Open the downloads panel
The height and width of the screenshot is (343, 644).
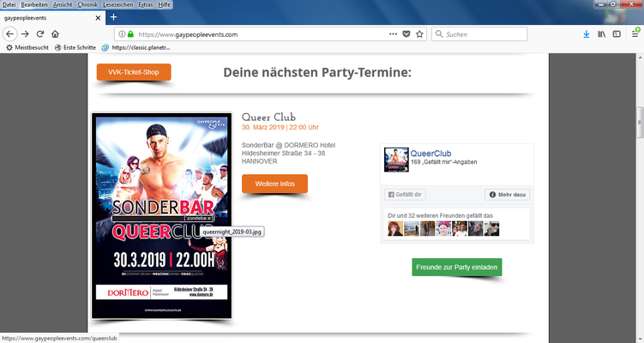(586, 34)
